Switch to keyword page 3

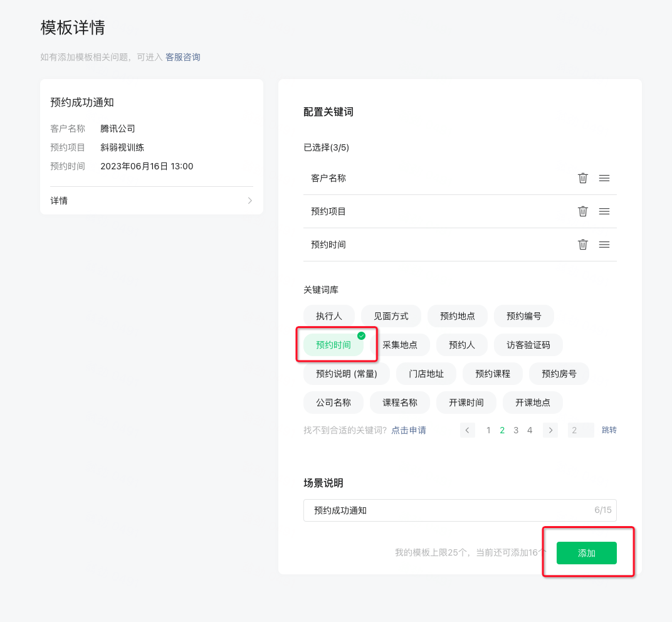(516, 430)
